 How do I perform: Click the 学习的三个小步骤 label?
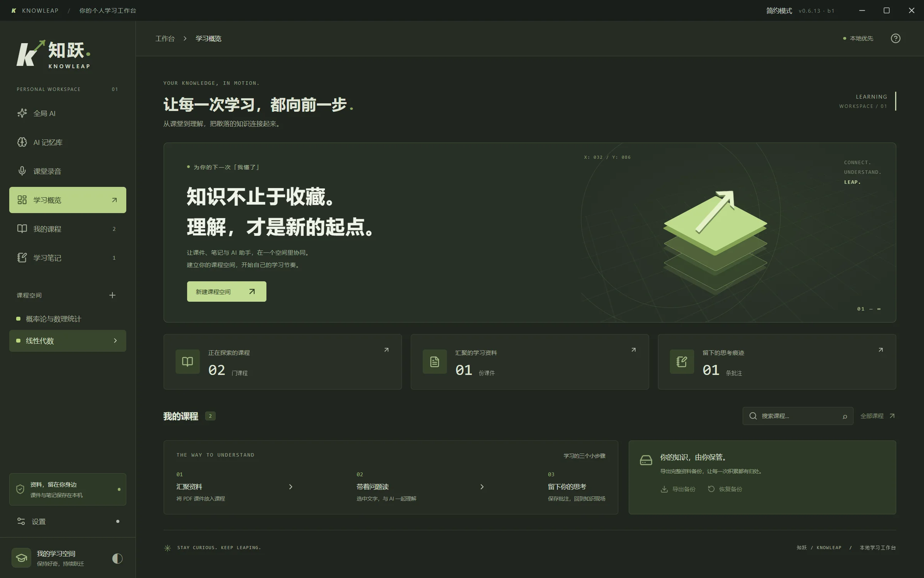(x=584, y=456)
